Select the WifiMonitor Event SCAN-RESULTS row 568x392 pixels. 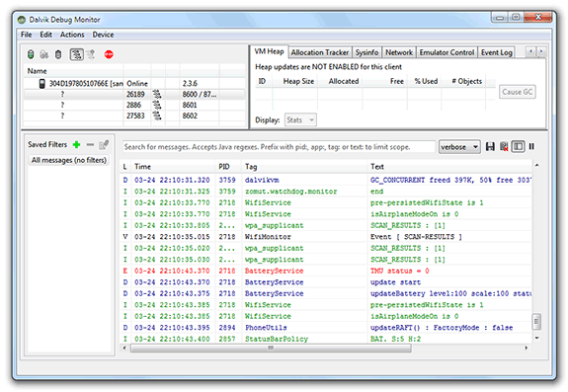tap(326, 237)
